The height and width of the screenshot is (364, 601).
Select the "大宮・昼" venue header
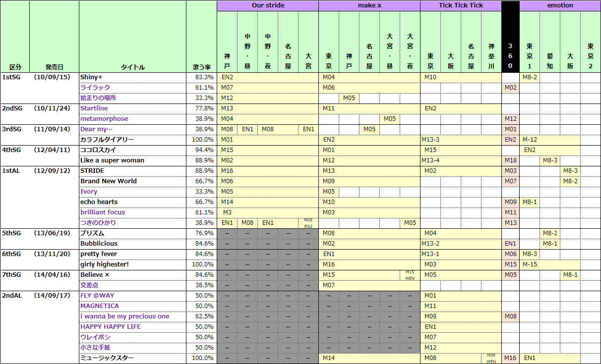click(x=390, y=42)
